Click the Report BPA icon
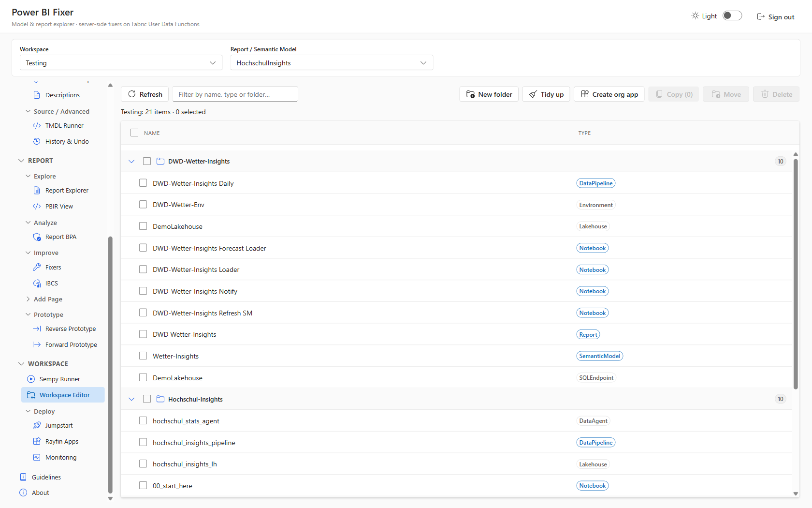 click(37, 237)
